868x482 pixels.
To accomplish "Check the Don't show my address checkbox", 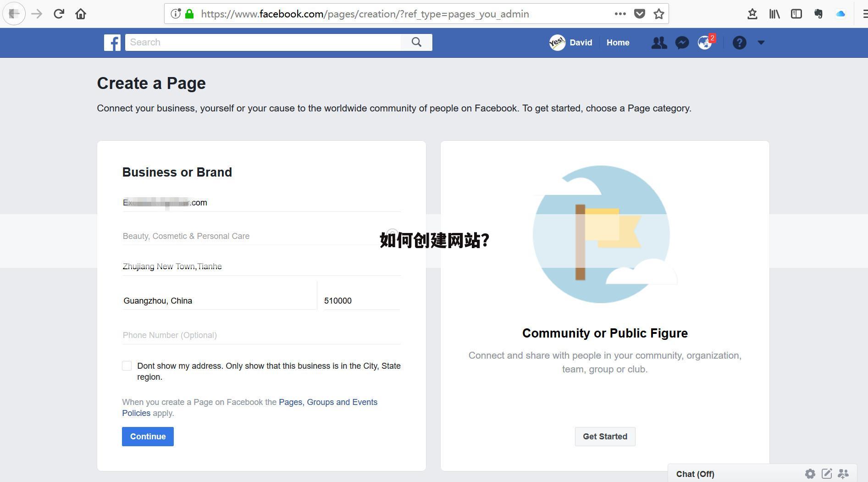I will coord(127,366).
